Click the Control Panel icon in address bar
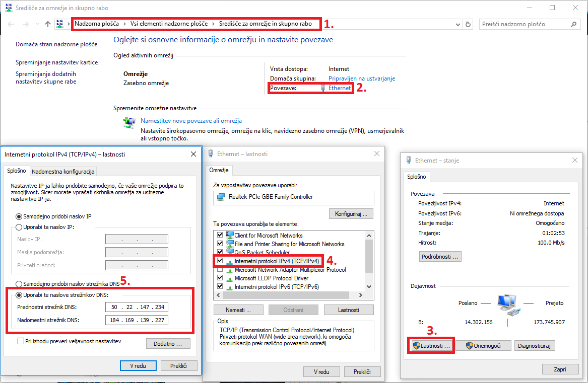The width and height of the screenshot is (588, 383). [60, 24]
